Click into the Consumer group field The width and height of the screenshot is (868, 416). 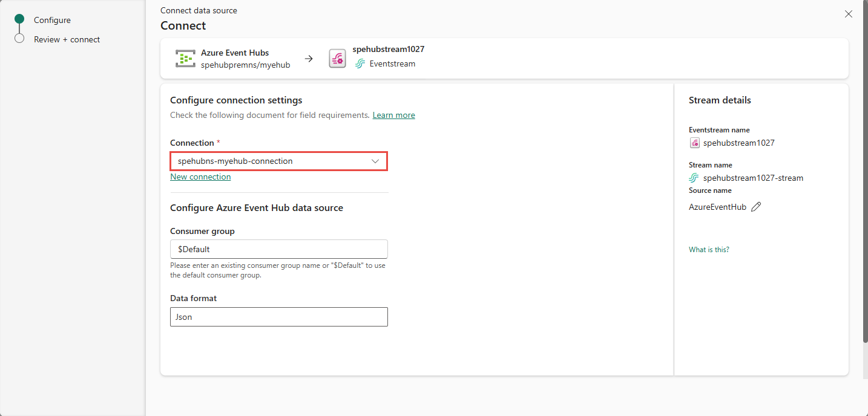click(x=279, y=249)
